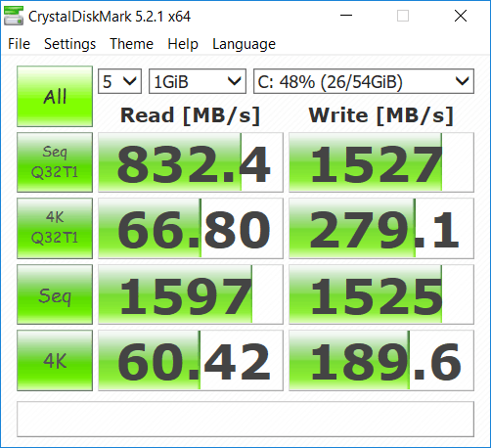Start the 4K Q32T1 test
The height and width of the screenshot is (448, 491).
point(55,228)
